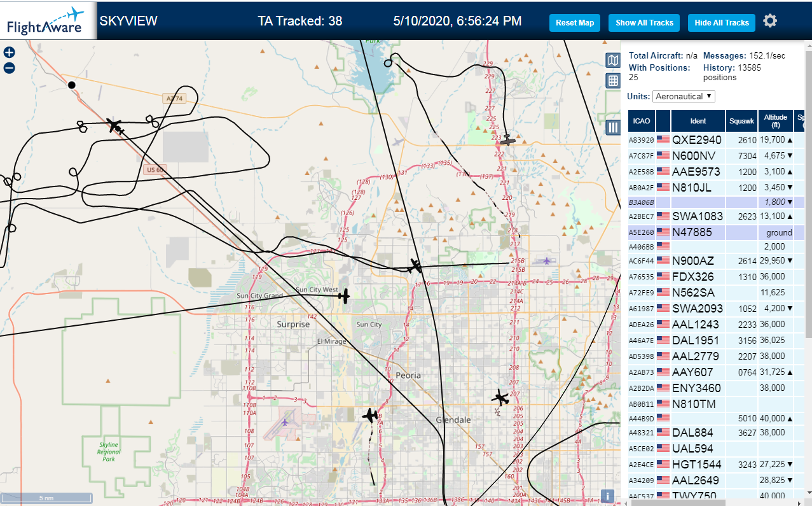Select aircraft icon north of Glendale
The image size is (812, 506).
click(370, 416)
